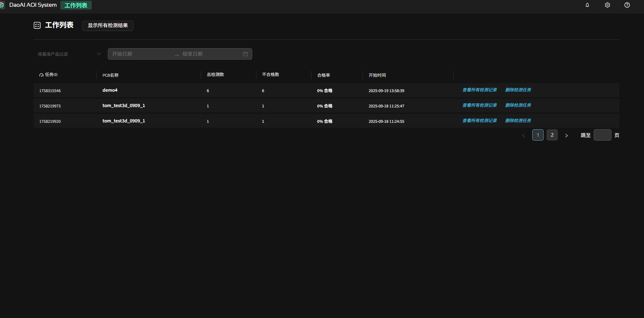Open settings via the gear icon
This screenshot has width=644, height=318.
click(x=607, y=5)
